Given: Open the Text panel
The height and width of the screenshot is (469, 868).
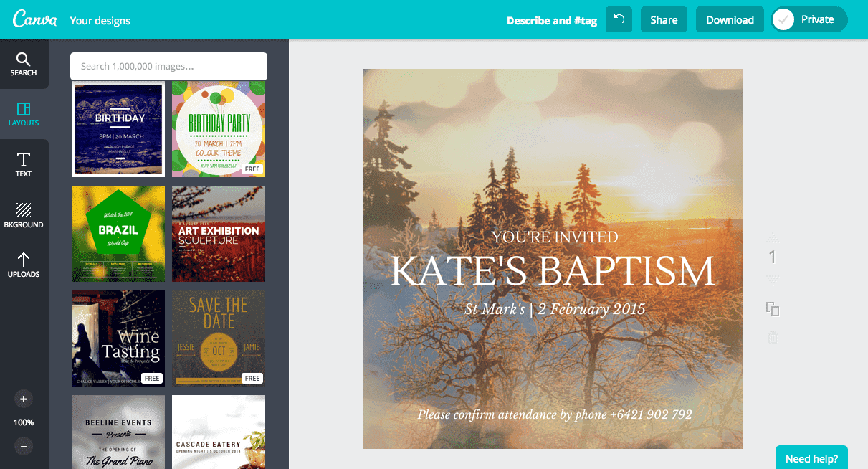Looking at the screenshot, I should (24, 165).
